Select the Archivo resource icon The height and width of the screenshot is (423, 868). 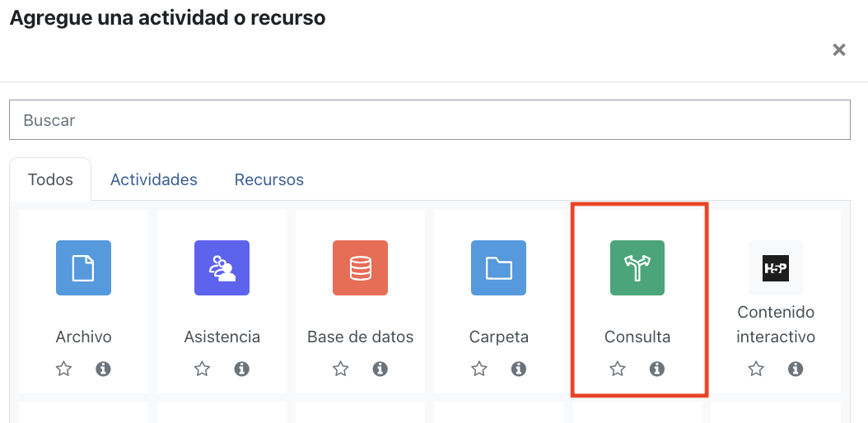pos(84,267)
